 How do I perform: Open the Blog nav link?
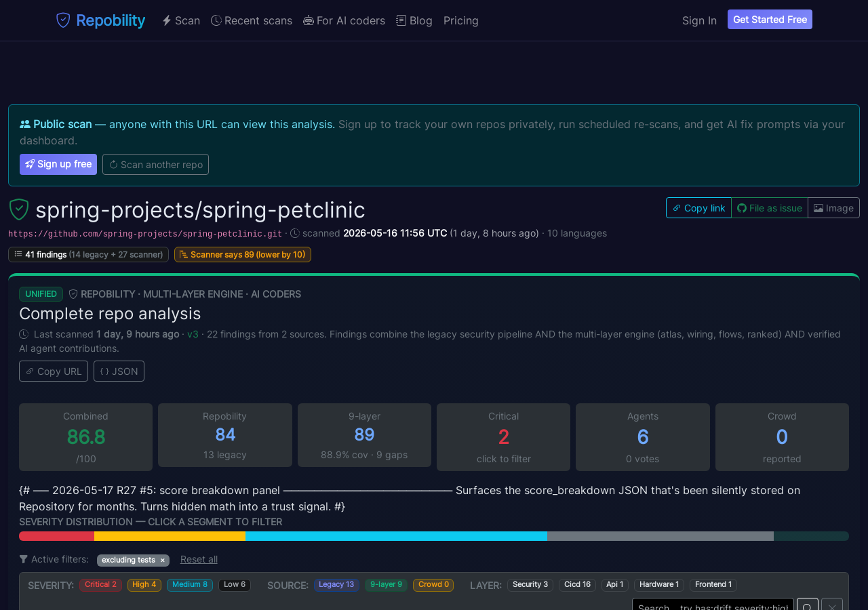pyautogui.click(x=414, y=20)
